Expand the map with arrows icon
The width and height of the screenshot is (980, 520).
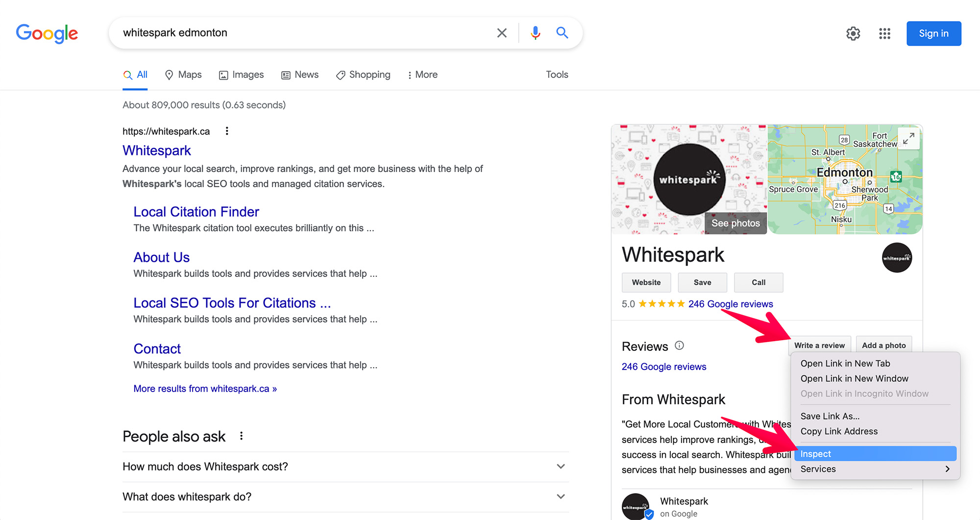point(908,139)
